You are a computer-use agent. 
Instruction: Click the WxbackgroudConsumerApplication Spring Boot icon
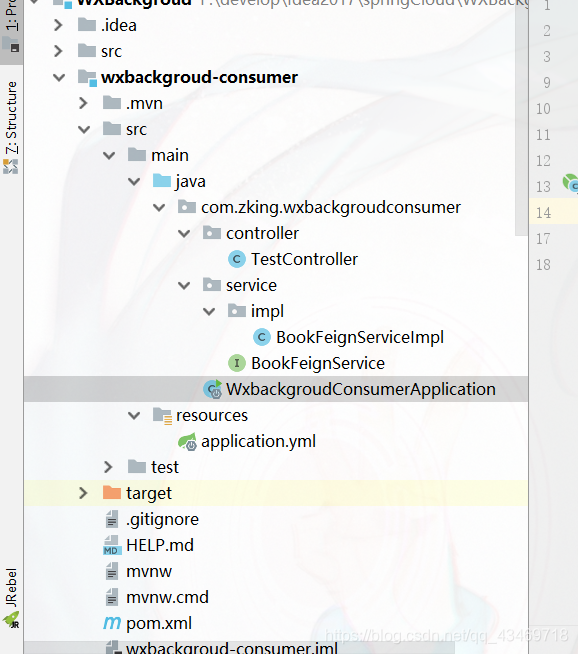click(x=213, y=389)
